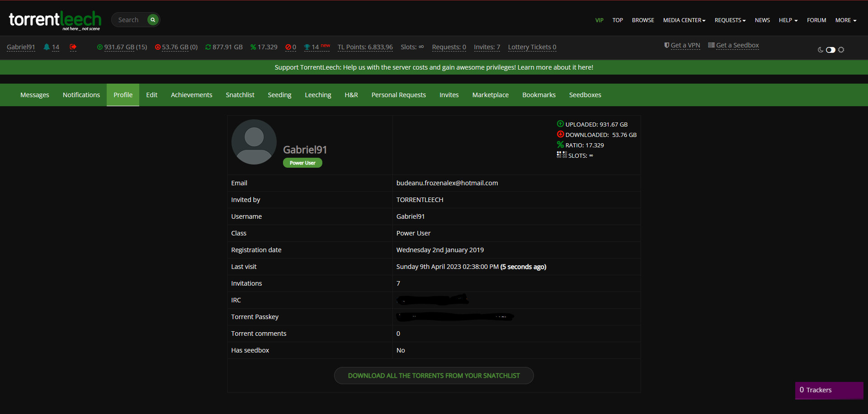This screenshot has height=414, width=868.
Task: Click the green refresh buffer icon
Action: point(208,47)
